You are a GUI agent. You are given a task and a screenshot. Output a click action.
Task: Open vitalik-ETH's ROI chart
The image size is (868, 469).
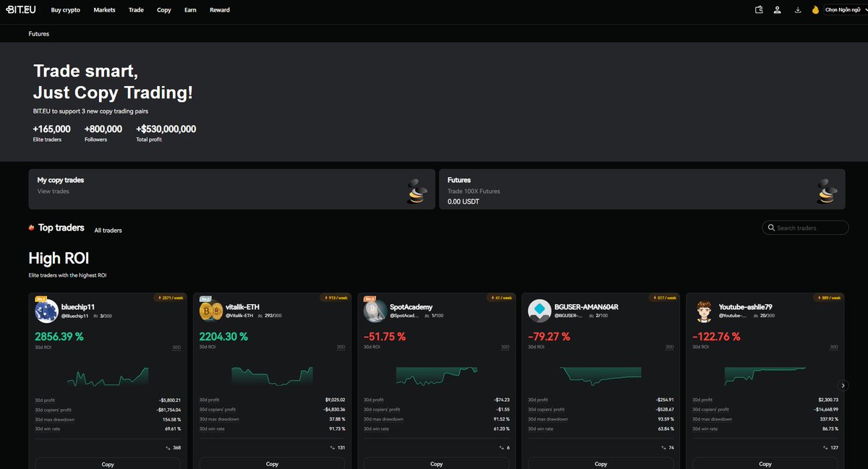point(272,376)
